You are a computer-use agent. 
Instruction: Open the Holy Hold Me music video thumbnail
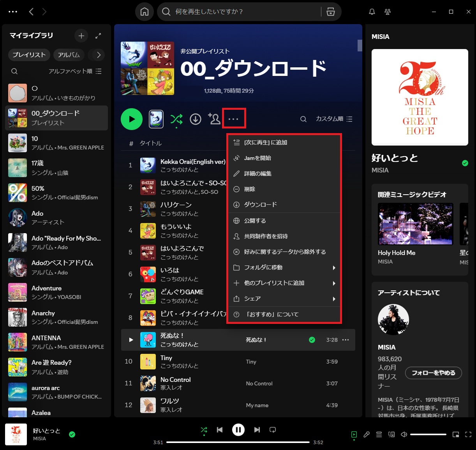pyautogui.click(x=416, y=224)
